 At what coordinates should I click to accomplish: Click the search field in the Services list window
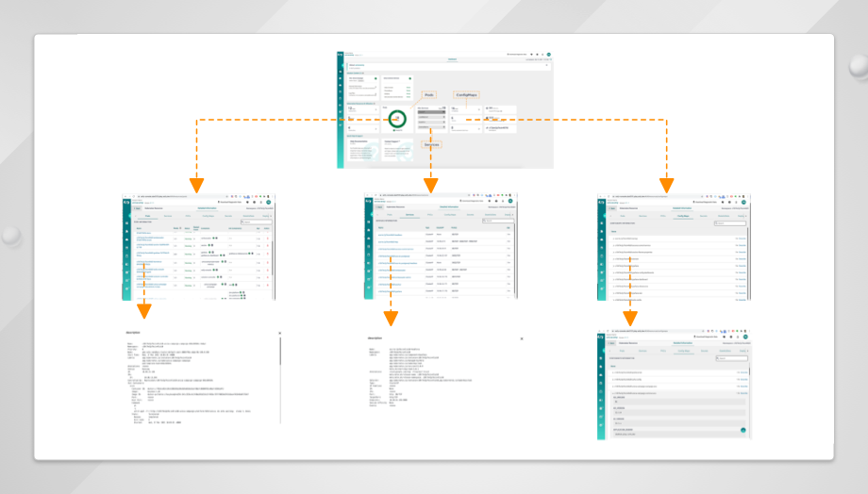point(497,221)
